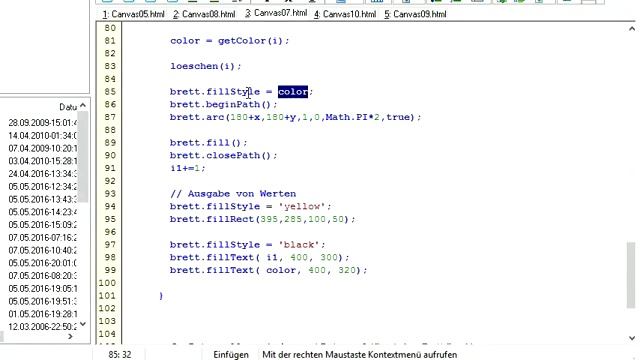640x360 pixels.
Task: Select file row dated 05.05.2016-19:51
Action: (x=42, y=301)
